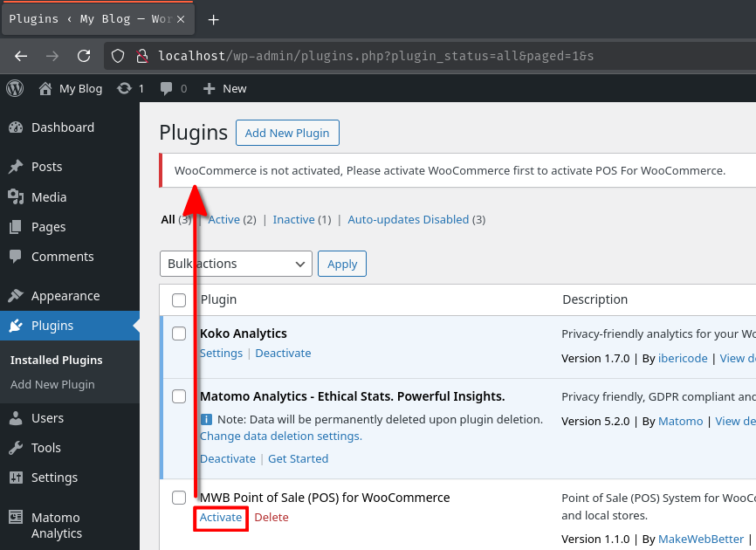The height and width of the screenshot is (550, 756).
Task: Open a new browser tab
Action: (213, 20)
